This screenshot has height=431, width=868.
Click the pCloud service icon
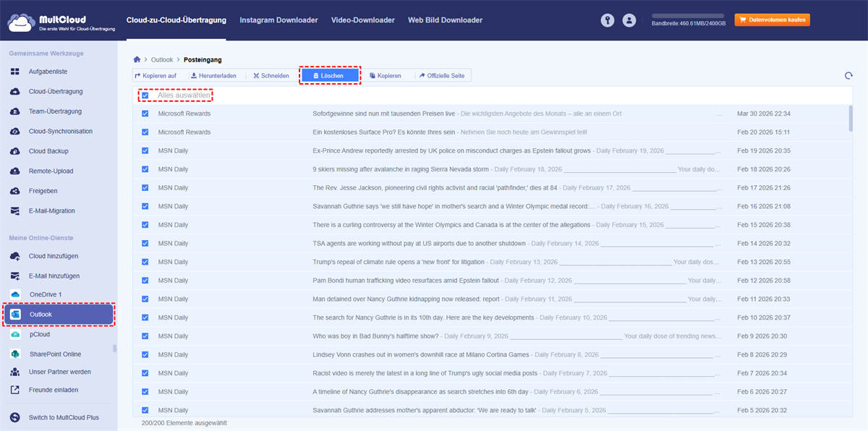(14, 335)
